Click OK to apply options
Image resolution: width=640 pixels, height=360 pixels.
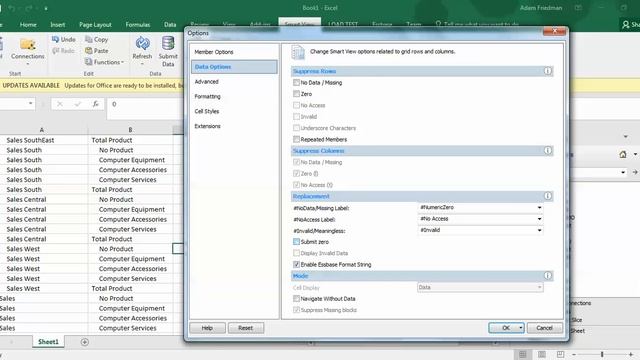[506, 328]
